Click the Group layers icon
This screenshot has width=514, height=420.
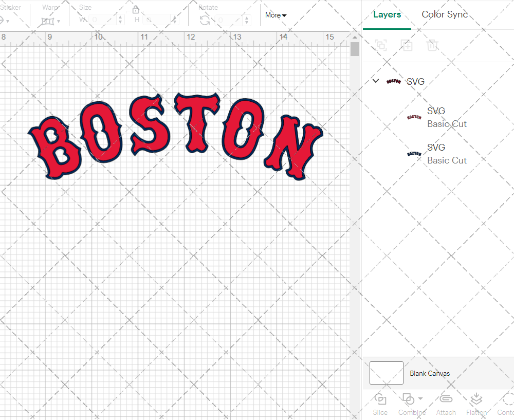pos(381,45)
